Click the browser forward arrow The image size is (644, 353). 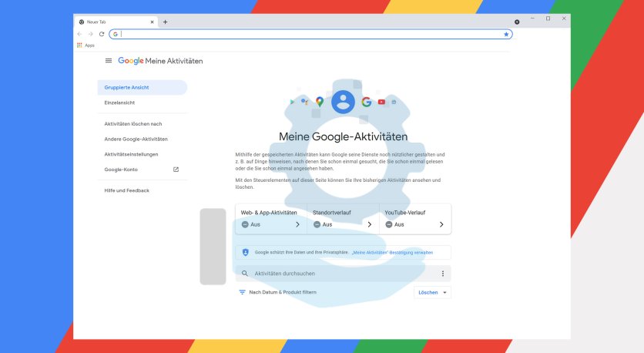click(90, 34)
